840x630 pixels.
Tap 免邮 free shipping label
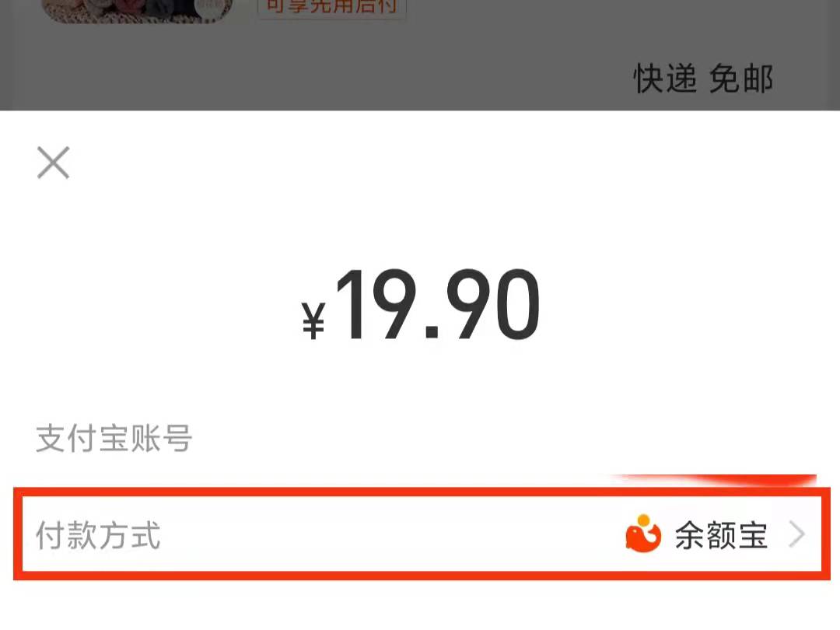[741, 79]
